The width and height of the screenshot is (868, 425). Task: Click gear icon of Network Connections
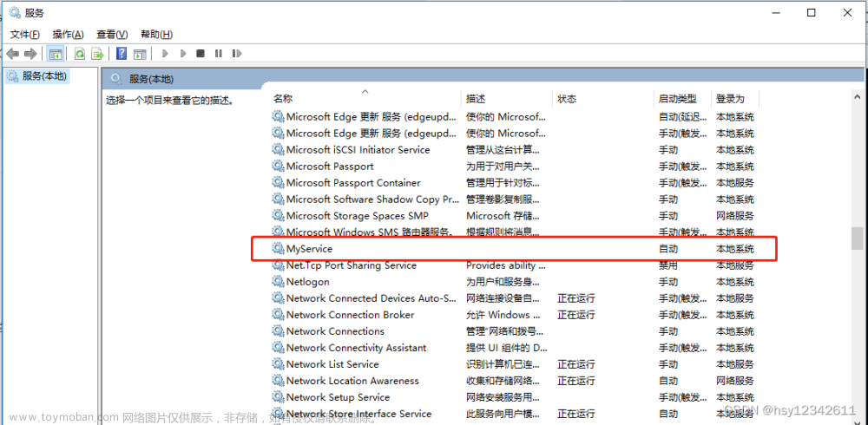[278, 331]
